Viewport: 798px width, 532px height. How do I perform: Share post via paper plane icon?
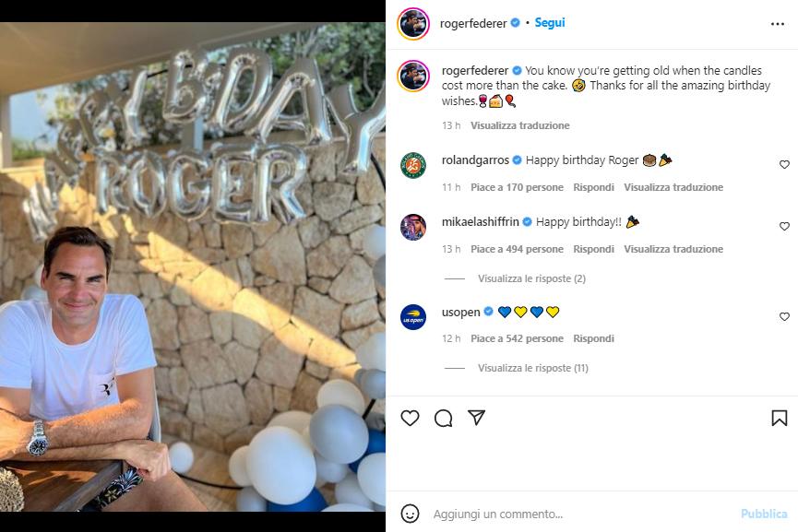tap(476, 418)
